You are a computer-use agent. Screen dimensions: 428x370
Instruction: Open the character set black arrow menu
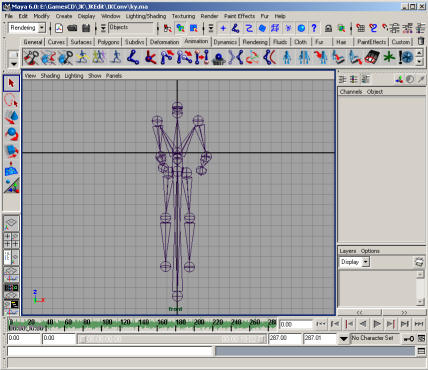point(344,339)
